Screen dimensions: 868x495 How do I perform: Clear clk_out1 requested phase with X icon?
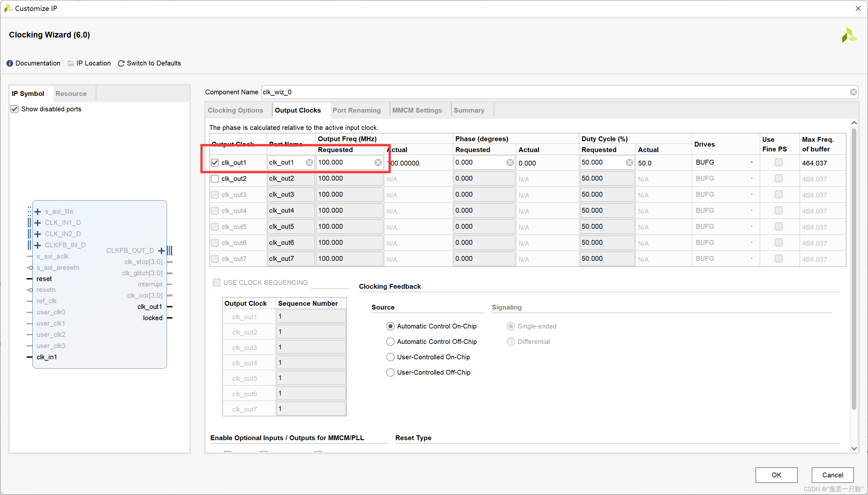point(510,163)
